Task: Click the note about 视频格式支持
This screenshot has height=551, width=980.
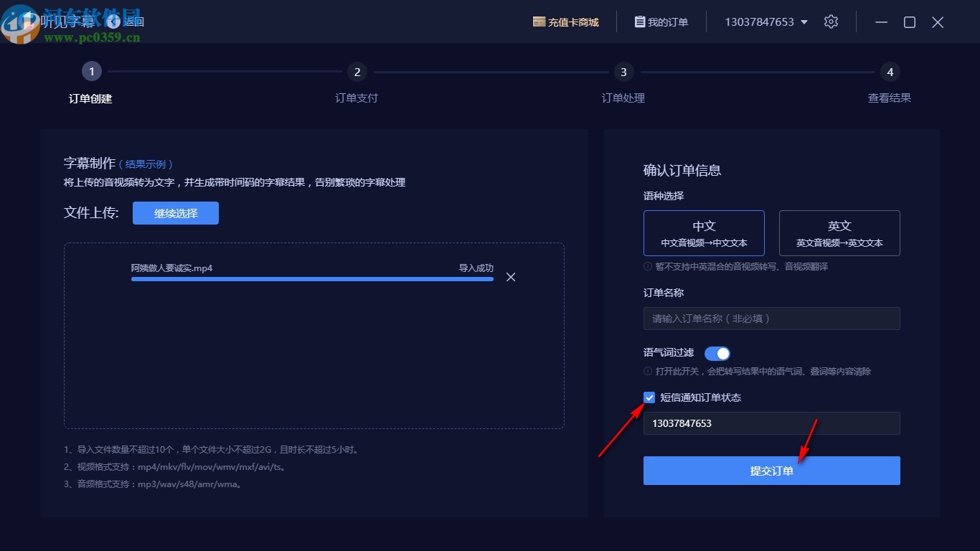Action: click(x=175, y=467)
